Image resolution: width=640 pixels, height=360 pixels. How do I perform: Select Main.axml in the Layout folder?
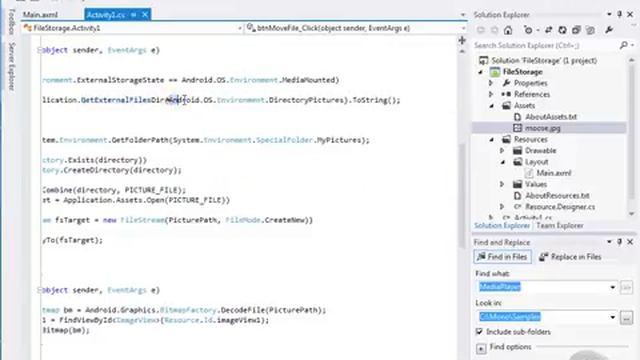pos(553,173)
